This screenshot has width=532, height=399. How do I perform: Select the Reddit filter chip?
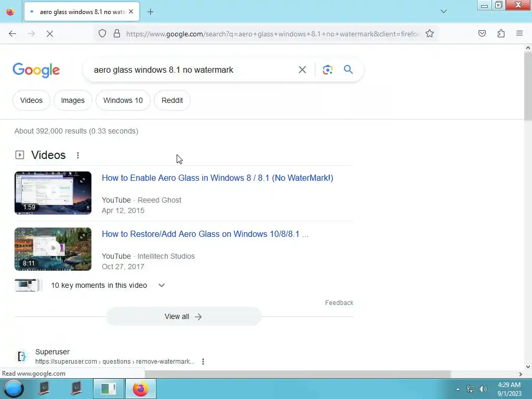tap(172, 100)
